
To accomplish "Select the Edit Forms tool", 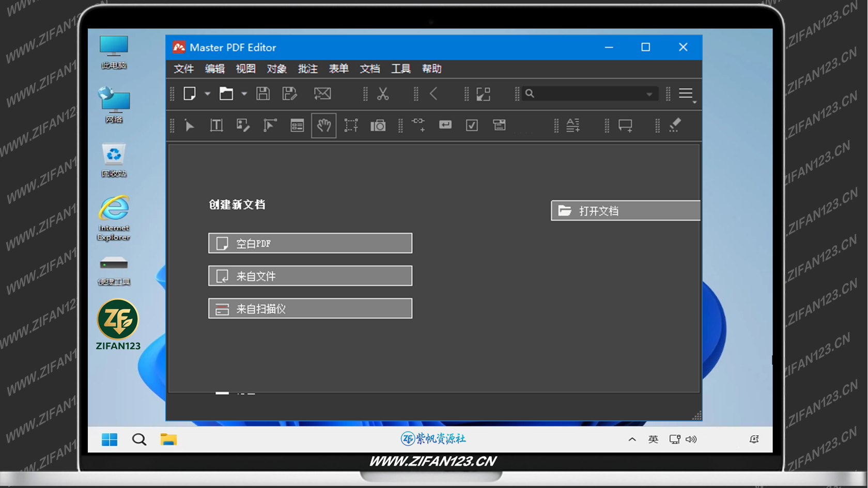I will 297,125.
